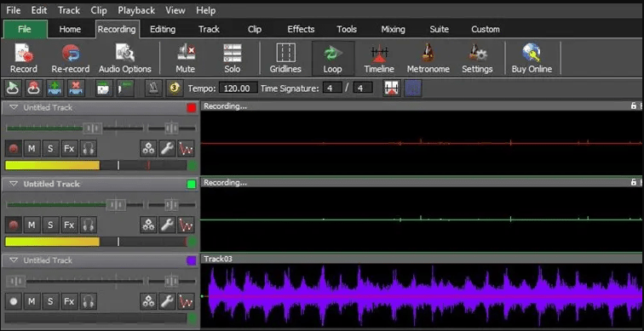
Task: Click the Timeline ribbon icon
Action: (379, 58)
